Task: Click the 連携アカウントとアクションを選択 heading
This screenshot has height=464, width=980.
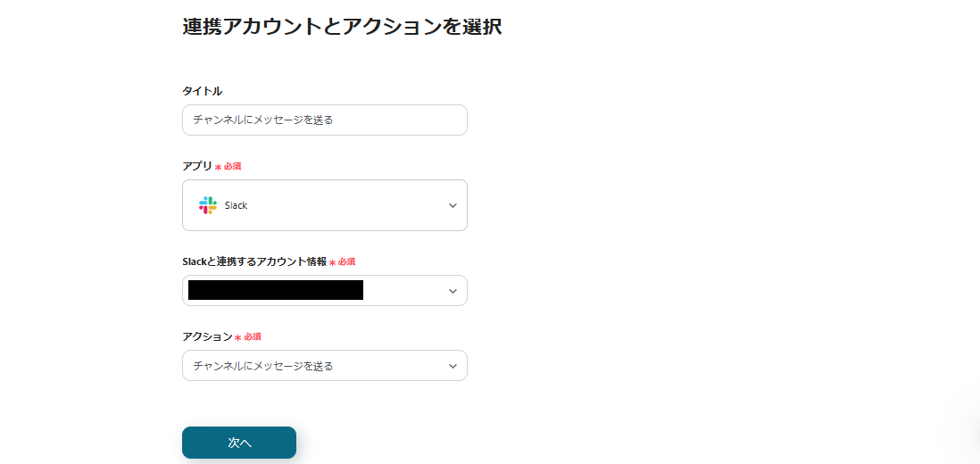Action: coord(342,27)
